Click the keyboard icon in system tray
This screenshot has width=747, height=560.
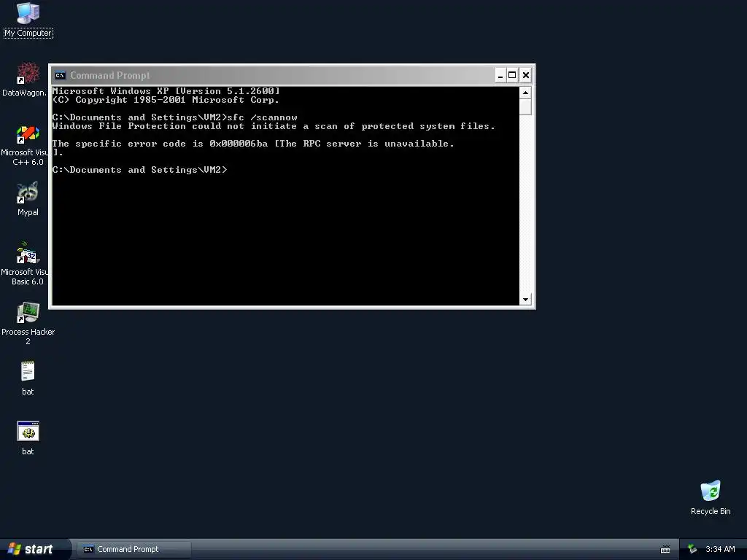665,550
